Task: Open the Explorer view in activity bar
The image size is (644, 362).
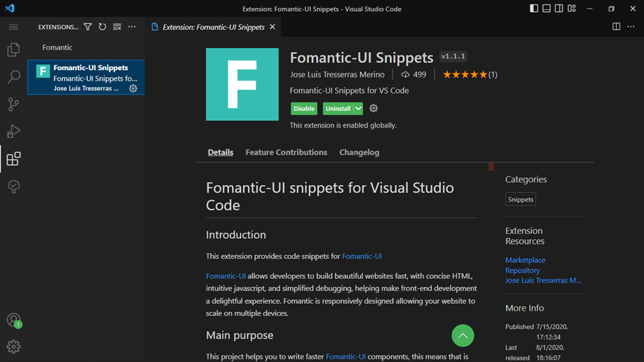Action: coord(14,50)
